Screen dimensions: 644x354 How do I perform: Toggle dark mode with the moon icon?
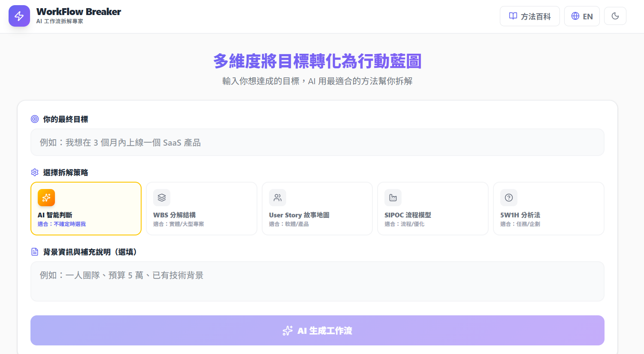615,16
